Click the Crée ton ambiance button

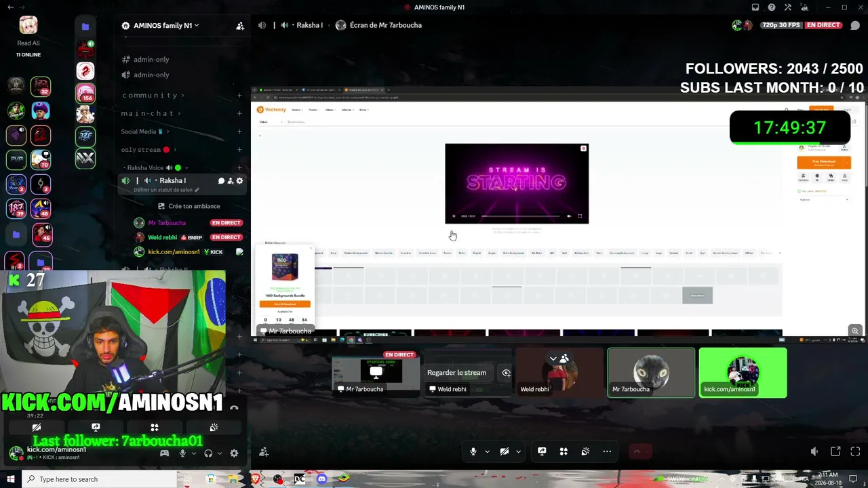point(189,206)
